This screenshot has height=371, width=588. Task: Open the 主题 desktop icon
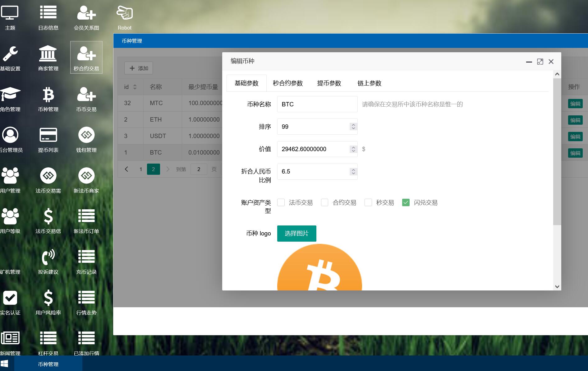pyautogui.click(x=10, y=18)
